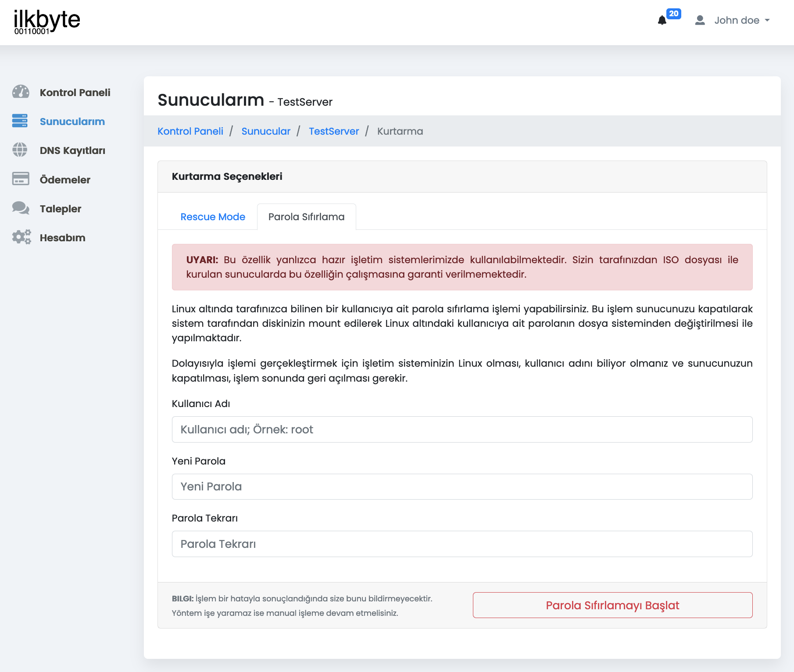Click the Yeni Parola field label
This screenshot has width=794, height=672.
(199, 461)
